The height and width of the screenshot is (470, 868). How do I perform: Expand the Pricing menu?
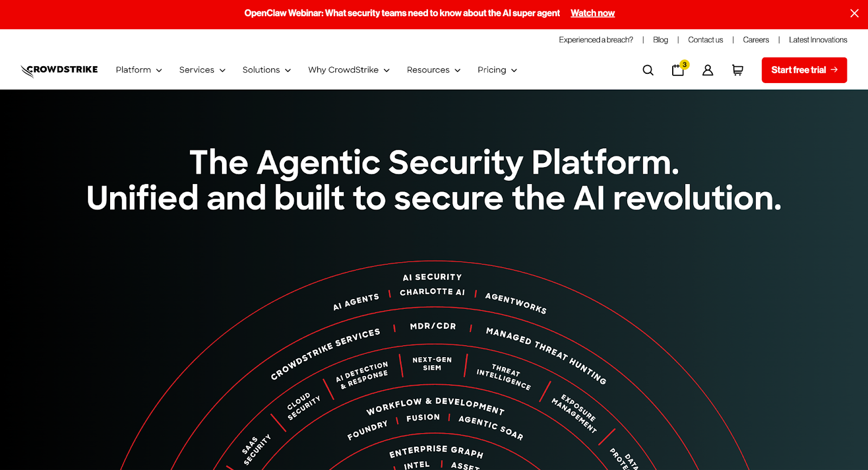point(497,70)
